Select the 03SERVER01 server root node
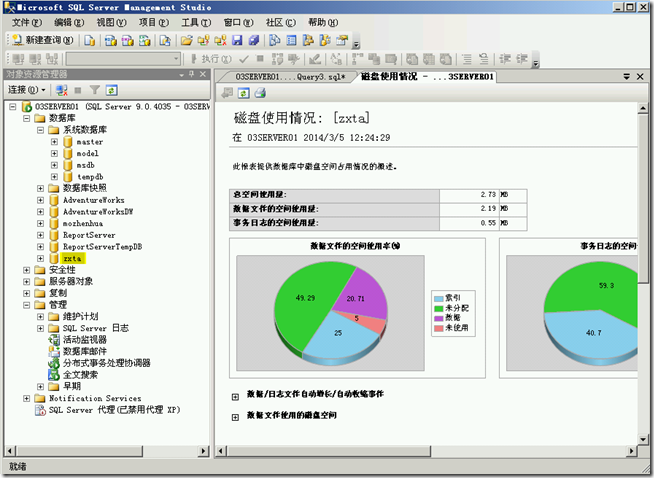 (122, 107)
